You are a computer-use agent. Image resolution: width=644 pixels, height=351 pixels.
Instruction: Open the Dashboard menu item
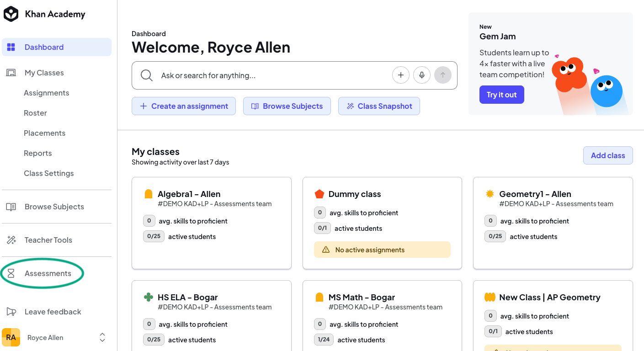pos(57,47)
